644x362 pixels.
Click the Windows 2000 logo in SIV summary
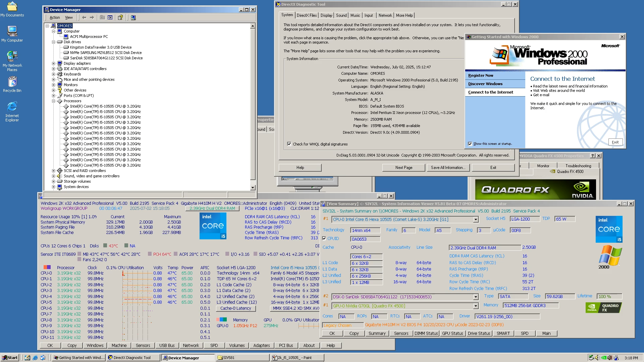[610, 257]
